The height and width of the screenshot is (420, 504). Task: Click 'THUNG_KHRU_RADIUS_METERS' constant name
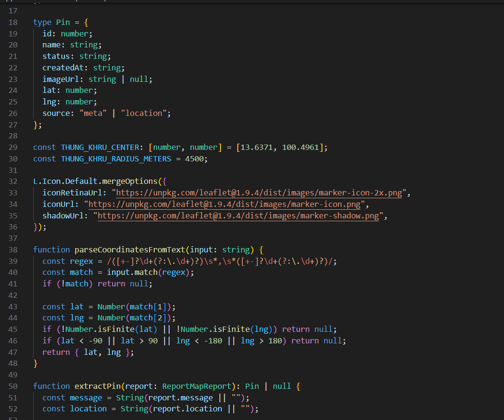coord(116,159)
